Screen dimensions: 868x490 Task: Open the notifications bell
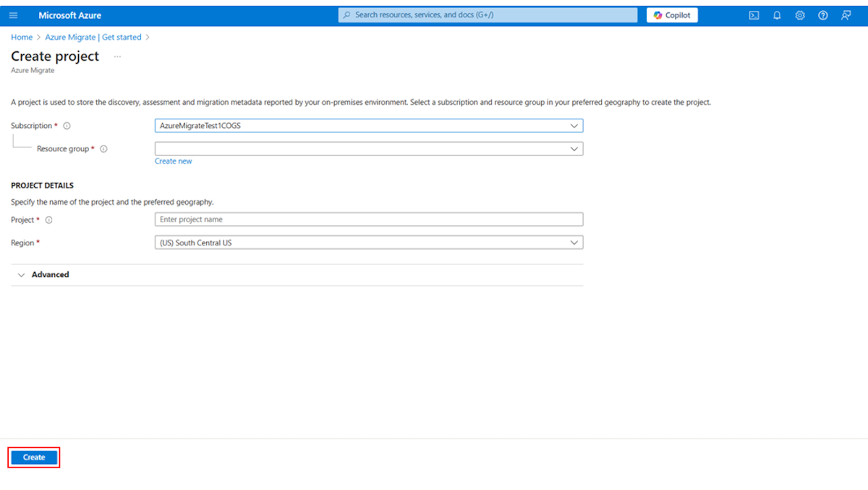click(777, 15)
